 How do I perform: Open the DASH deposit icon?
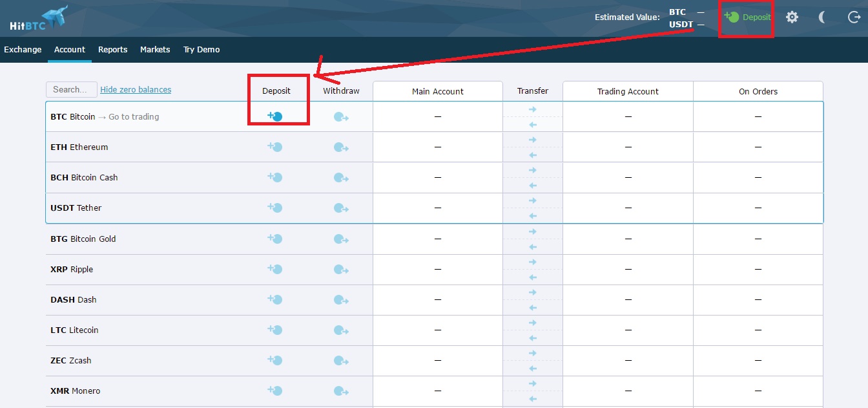[275, 299]
